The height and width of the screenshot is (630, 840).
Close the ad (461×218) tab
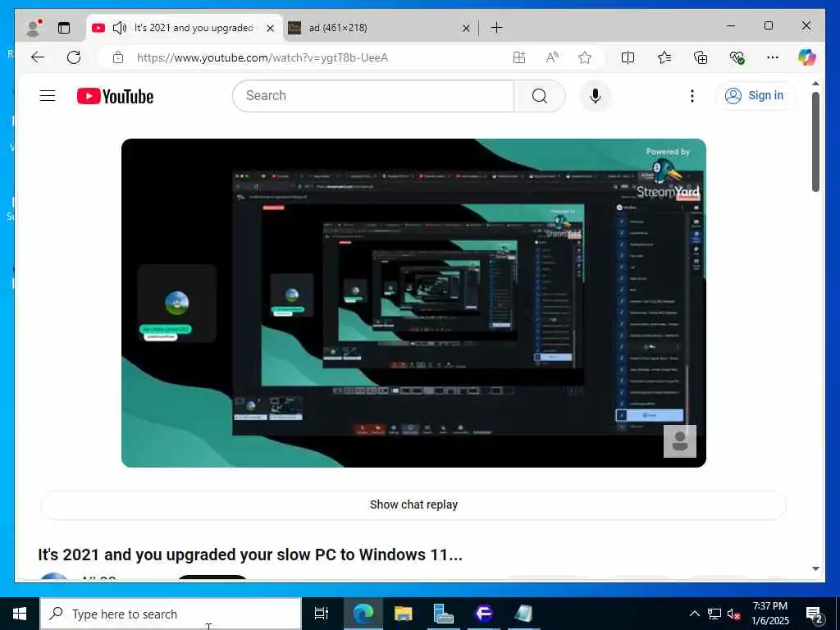[x=466, y=28]
